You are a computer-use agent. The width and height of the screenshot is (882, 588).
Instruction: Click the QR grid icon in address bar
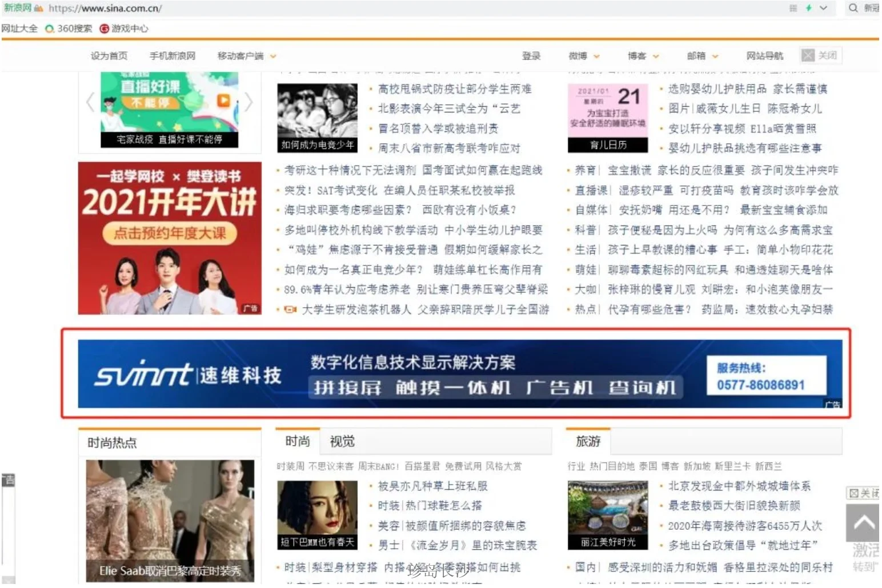(x=793, y=8)
